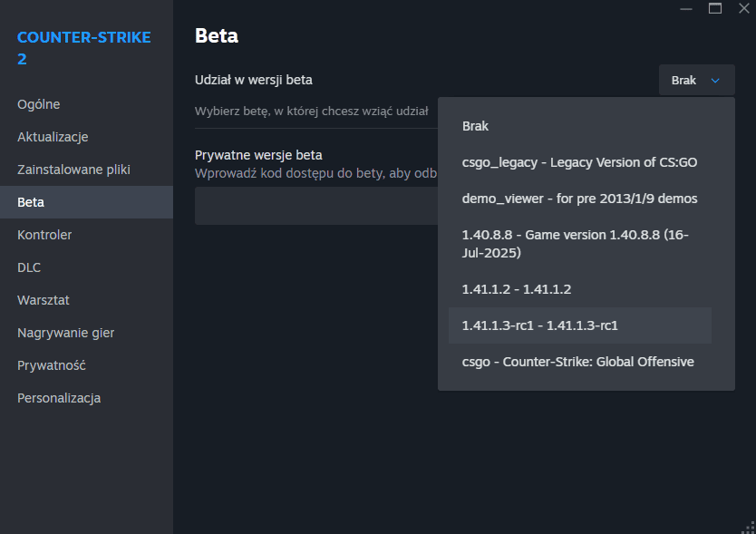Pick csgo Counter-Strike: Global Offensive option
756x534 pixels.
(x=577, y=362)
